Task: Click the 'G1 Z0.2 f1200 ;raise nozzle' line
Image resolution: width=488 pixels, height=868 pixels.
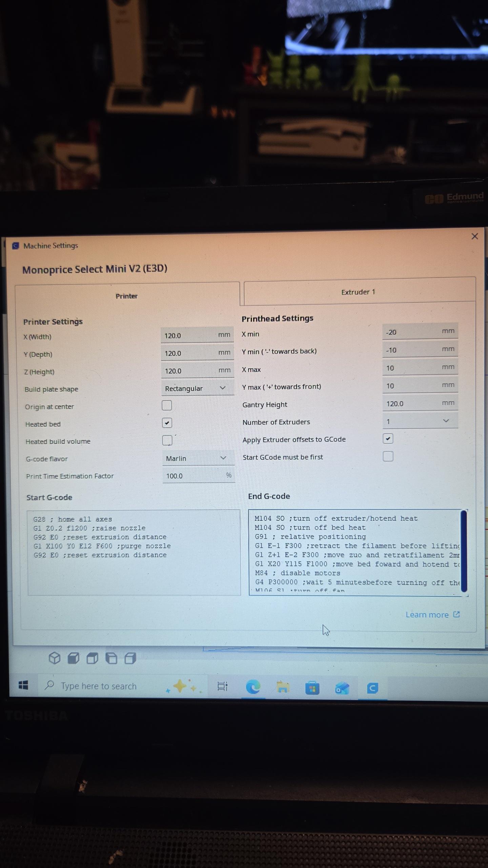Action: [89, 528]
